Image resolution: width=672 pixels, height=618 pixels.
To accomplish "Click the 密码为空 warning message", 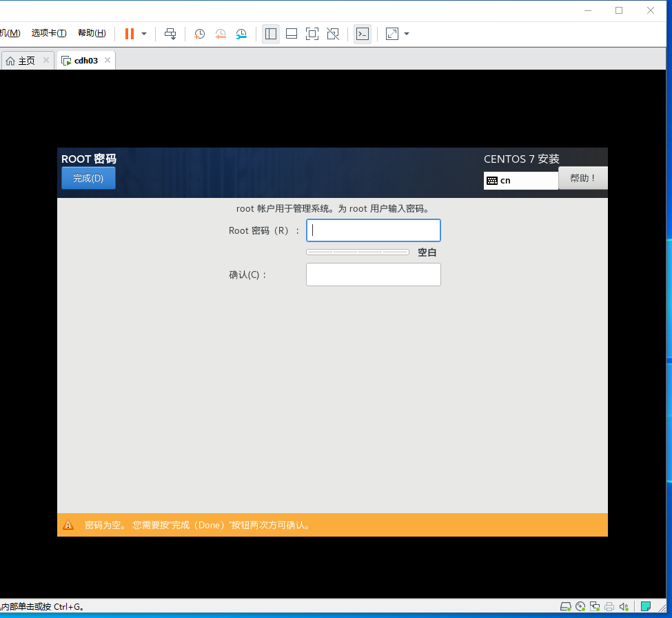I will [198, 525].
